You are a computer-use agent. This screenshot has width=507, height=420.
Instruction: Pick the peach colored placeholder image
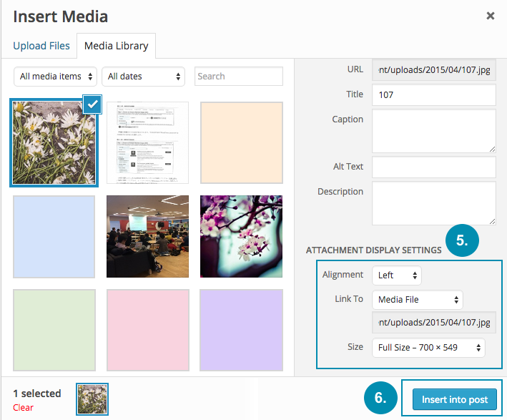tap(241, 142)
